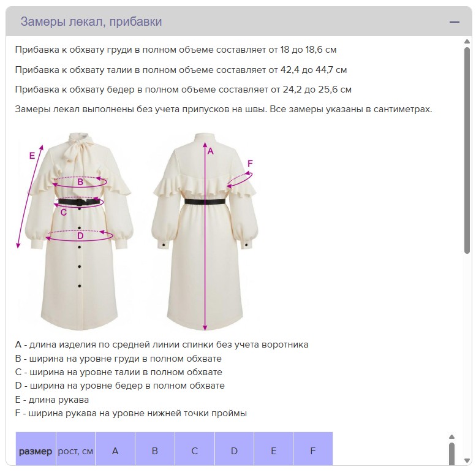
Task: Select column header E in the table
Action: coord(273,451)
